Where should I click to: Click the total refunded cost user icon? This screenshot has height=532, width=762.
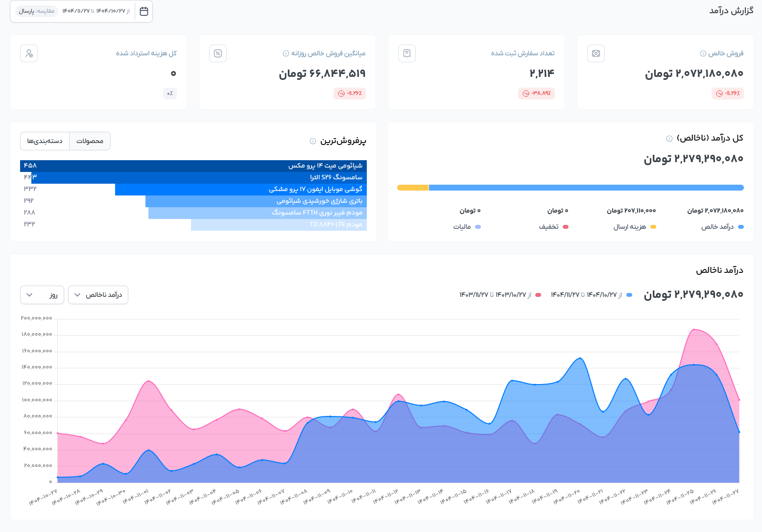click(29, 53)
